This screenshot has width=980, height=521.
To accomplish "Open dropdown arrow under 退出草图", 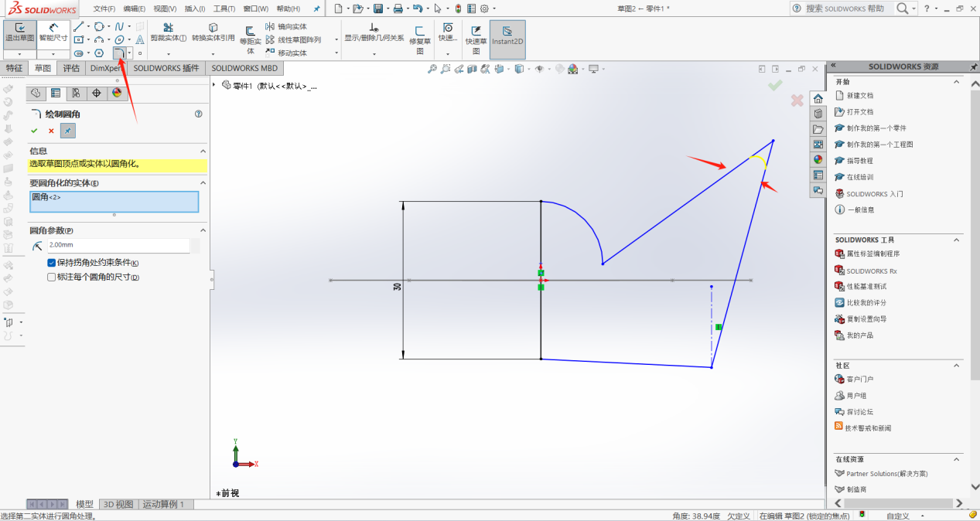I will point(19,54).
